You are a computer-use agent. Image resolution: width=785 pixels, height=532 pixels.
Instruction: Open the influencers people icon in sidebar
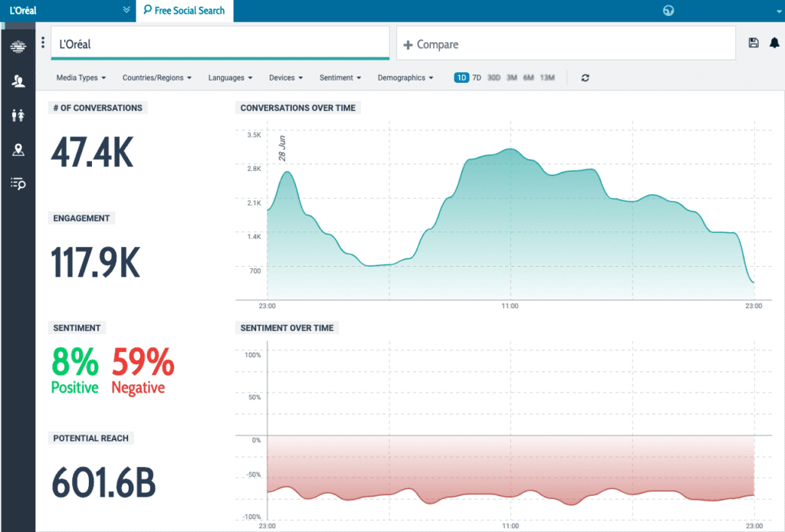18,81
